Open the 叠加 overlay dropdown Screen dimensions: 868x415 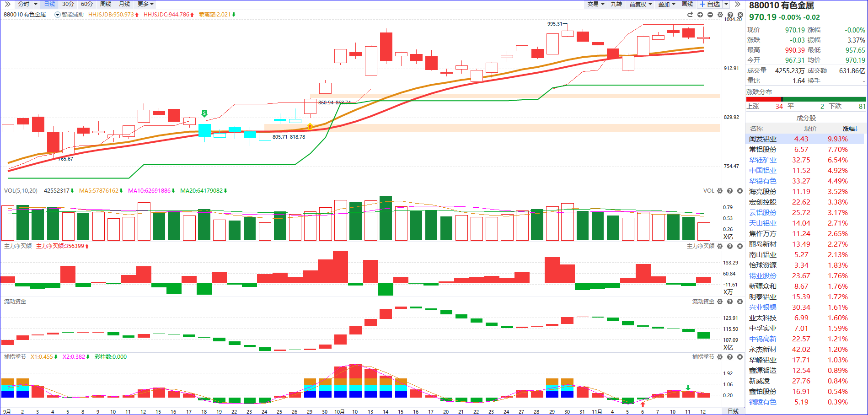tap(667, 4)
